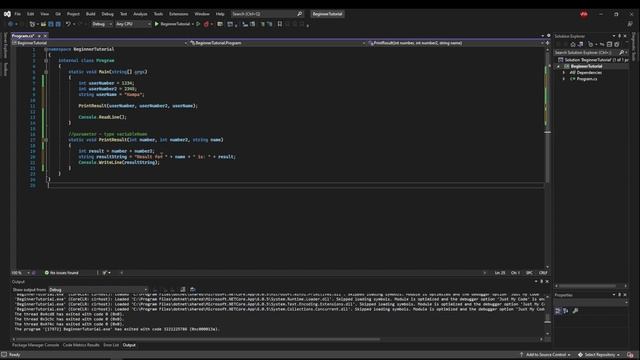Open the Extensions menu

coord(179,14)
